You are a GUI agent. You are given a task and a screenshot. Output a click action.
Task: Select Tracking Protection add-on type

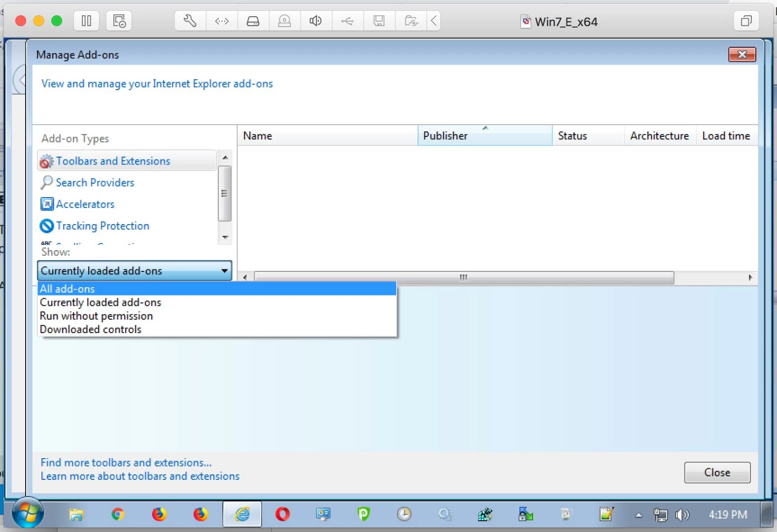click(x=102, y=226)
